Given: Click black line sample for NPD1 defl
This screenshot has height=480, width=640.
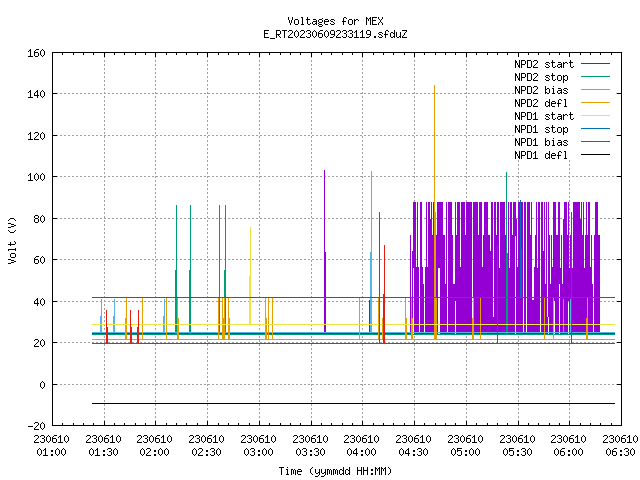Looking at the screenshot, I should (596, 155).
